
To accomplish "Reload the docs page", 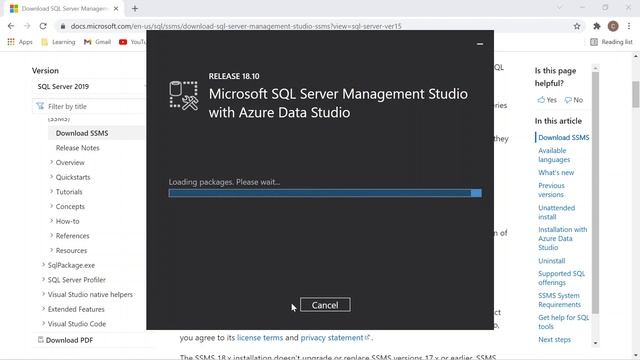I will [43, 26].
